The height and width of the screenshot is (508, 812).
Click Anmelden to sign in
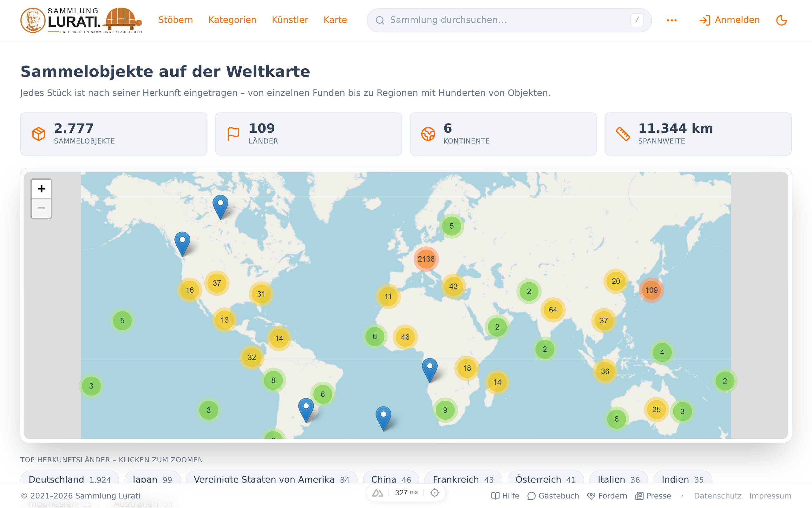(x=730, y=20)
